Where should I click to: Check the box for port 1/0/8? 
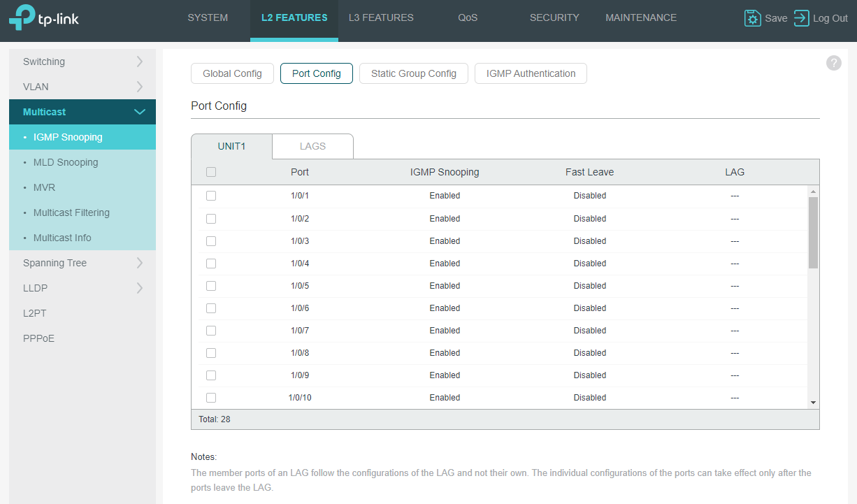click(211, 353)
